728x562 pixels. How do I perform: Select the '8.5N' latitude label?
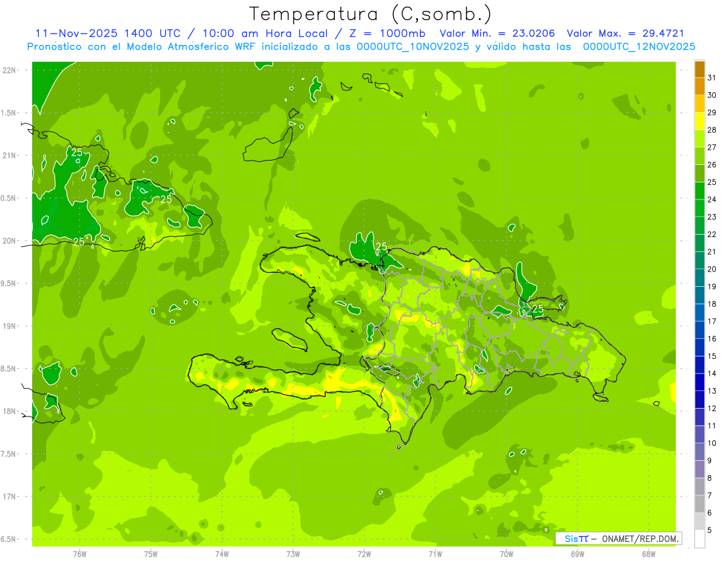pyautogui.click(x=8, y=369)
